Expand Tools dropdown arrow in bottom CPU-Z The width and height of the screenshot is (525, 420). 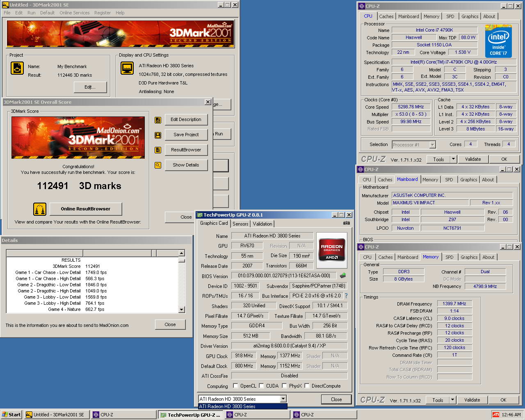[x=452, y=400]
